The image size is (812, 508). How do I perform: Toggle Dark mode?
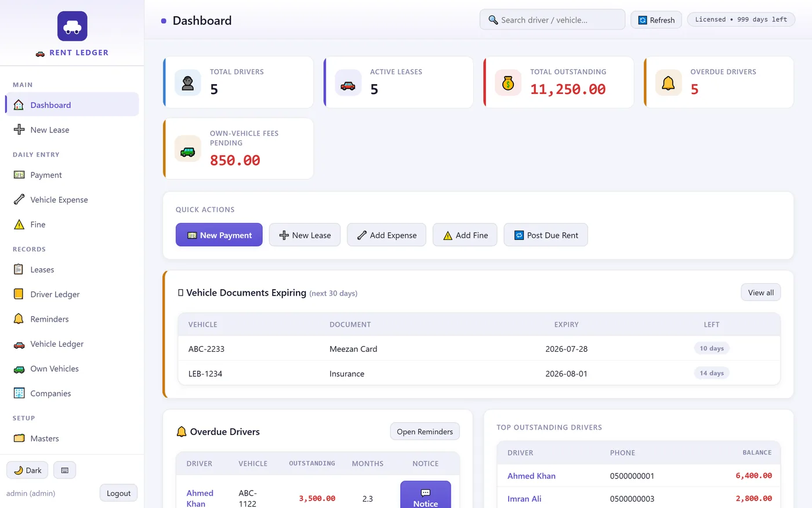(x=27, y=470)
